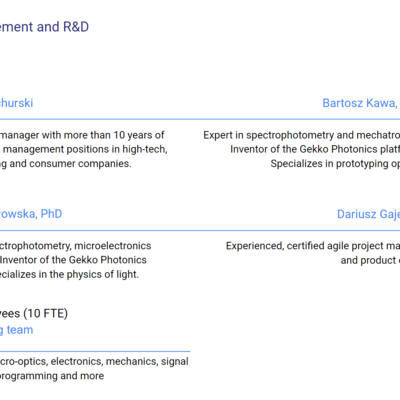
Task: Click the 'rowska, PhD' name link
Action: (31, 214)
